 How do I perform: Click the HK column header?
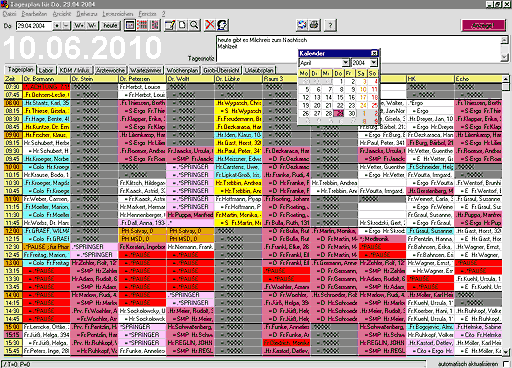click(431, 79)
